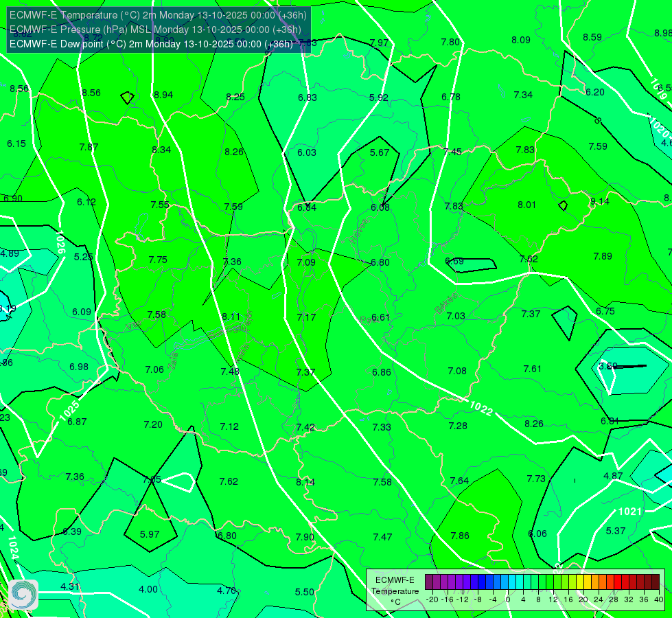Click the 7.90 temperature value

(305, 537)
